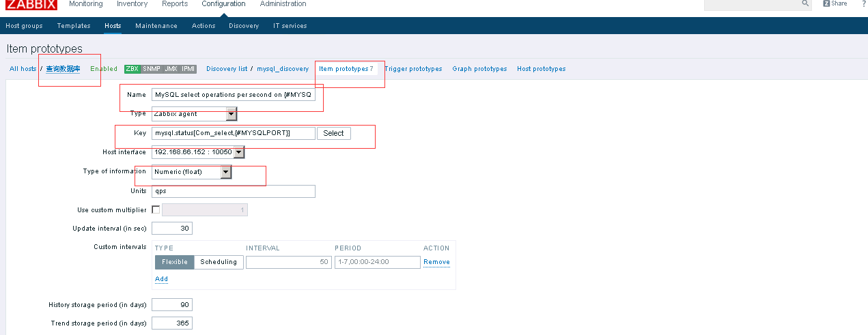Viewport: 868px width, 335px height.
Task: Click the Enabled status link
Action: coord(104,69)
